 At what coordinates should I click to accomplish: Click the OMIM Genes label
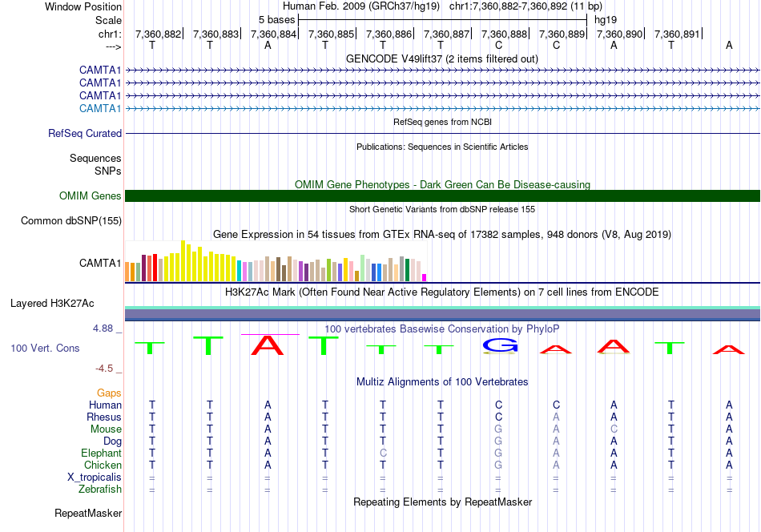point(90,195)
